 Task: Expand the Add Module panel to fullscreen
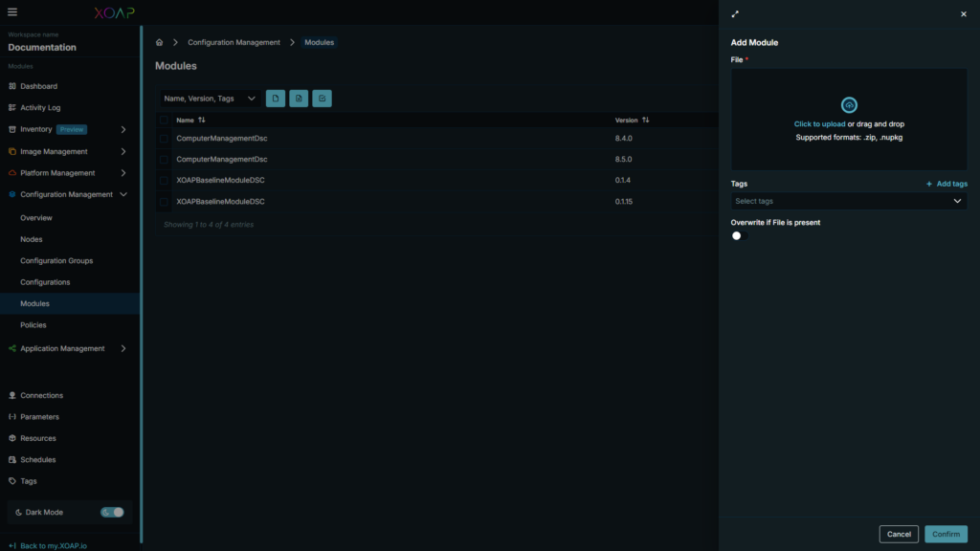coord(735,13)
